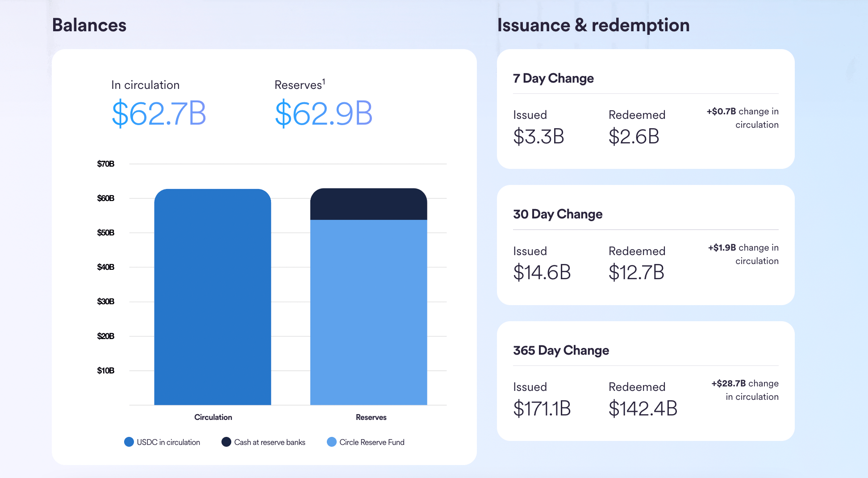This screenshot has height=478, width=868.
Task: Select the Circulation bar in the chart
Action: click(x=213, y=297)
